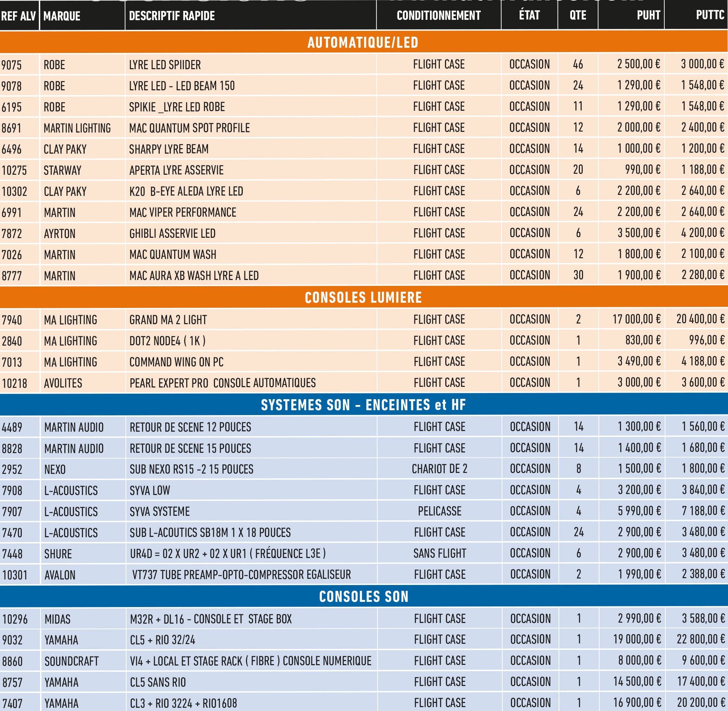Click description LYRE LED SPIIDER
The width and height of the screenshot is (728, 711).
click(x=165, y=65)
